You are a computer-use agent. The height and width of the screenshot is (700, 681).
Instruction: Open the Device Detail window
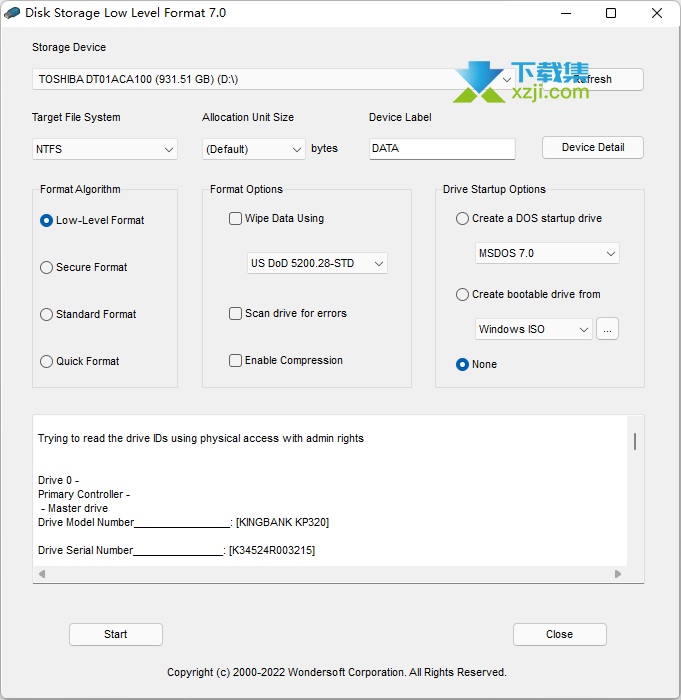[593, 147]
